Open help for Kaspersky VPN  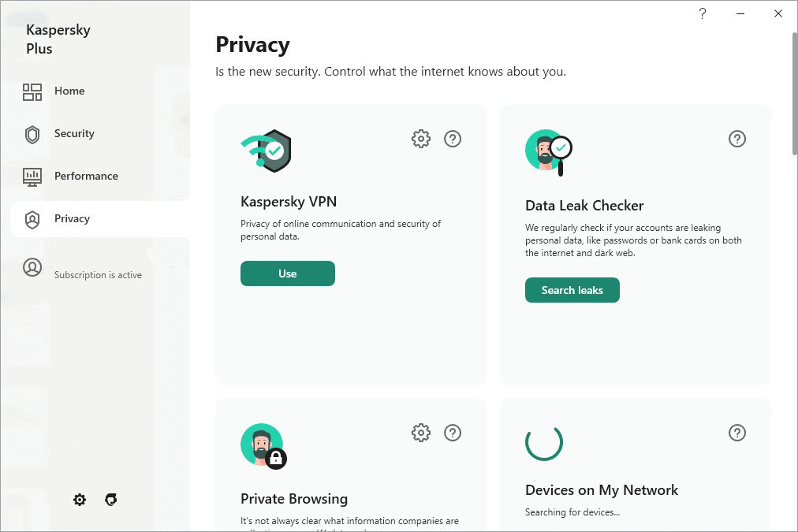[x=453, y=138]
